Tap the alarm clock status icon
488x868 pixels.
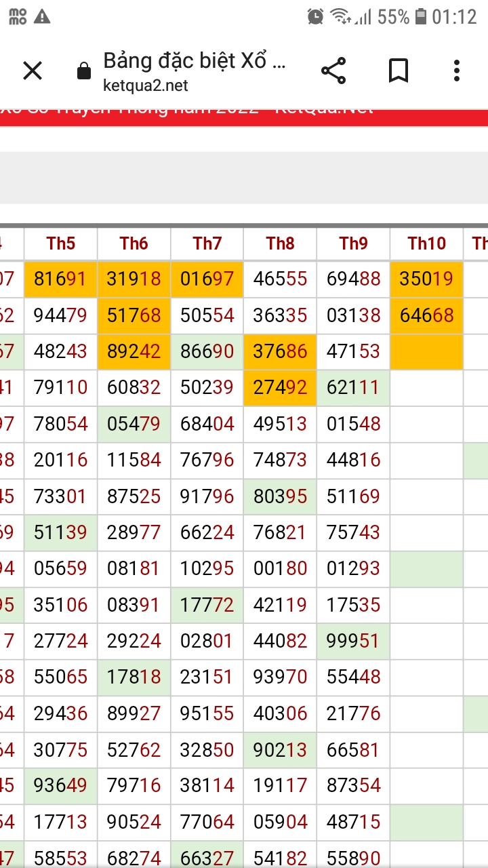click(x=315, y=16)
